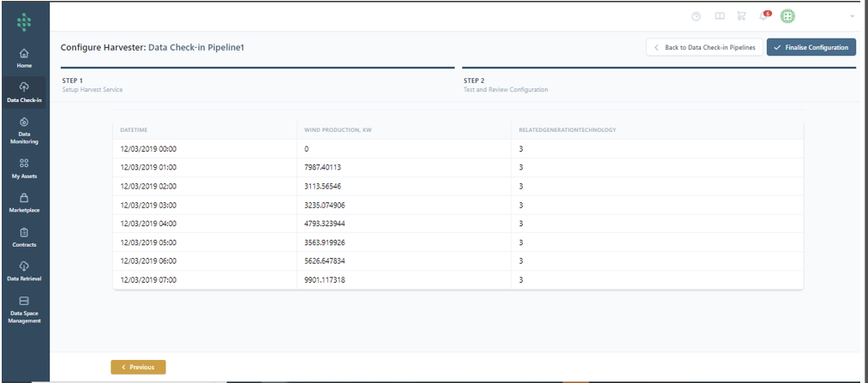
Task: Open the documentation book icon
Action: (720, 16)
